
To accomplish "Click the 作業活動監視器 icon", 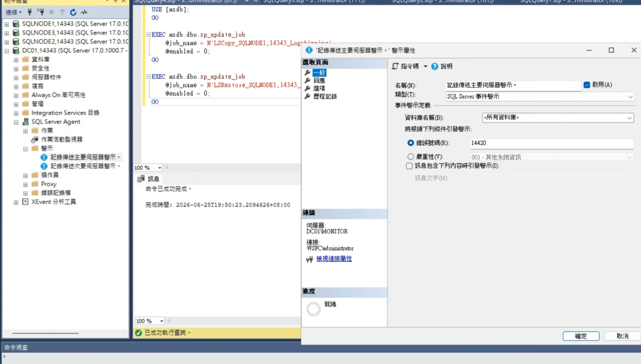I will [x=35, y=139].
